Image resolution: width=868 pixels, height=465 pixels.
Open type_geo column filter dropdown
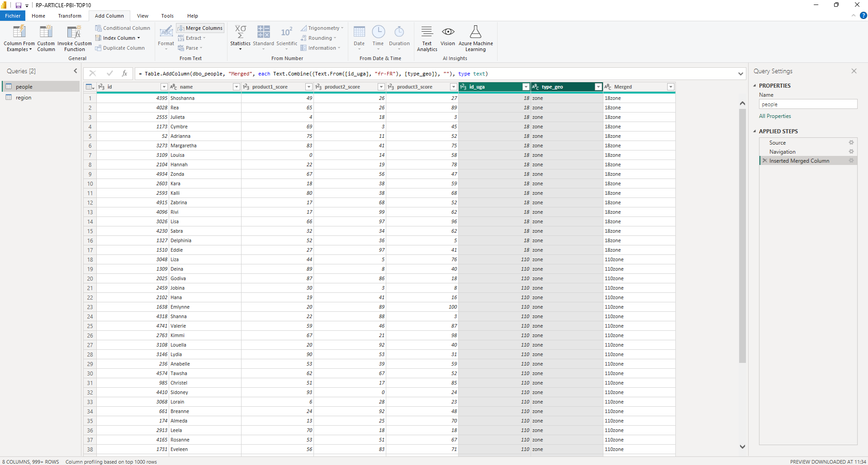click(x=598, y=87)
